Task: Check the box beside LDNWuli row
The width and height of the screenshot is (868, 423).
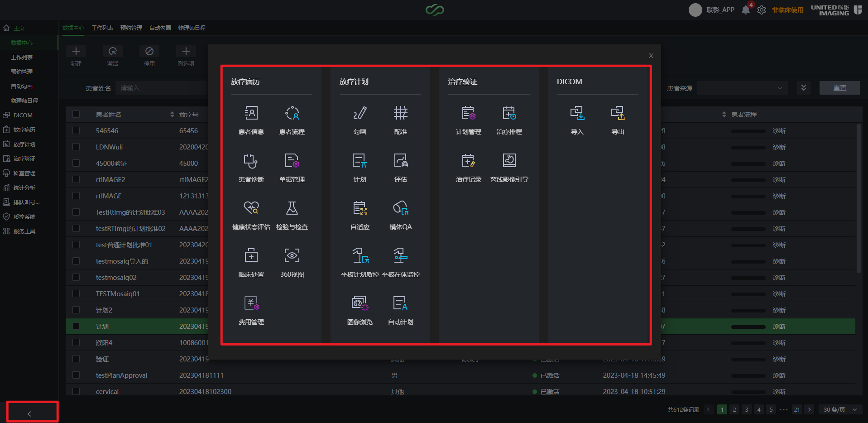Action: pyautogui.click(x=76, y=147)
